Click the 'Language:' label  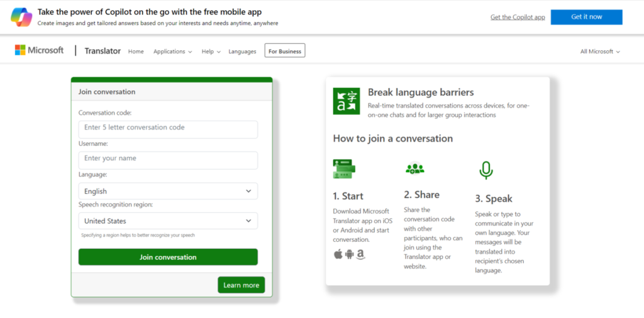point(93,174)
